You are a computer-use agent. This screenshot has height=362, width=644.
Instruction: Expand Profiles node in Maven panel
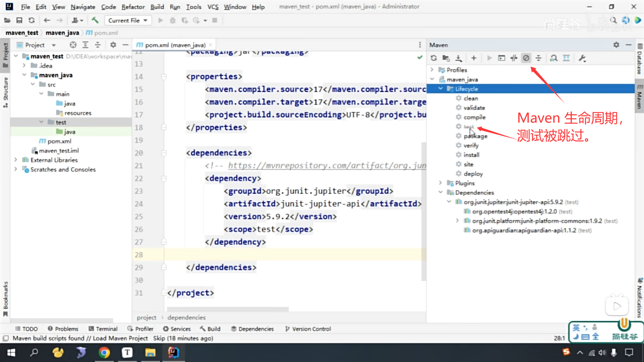point(432,70)
